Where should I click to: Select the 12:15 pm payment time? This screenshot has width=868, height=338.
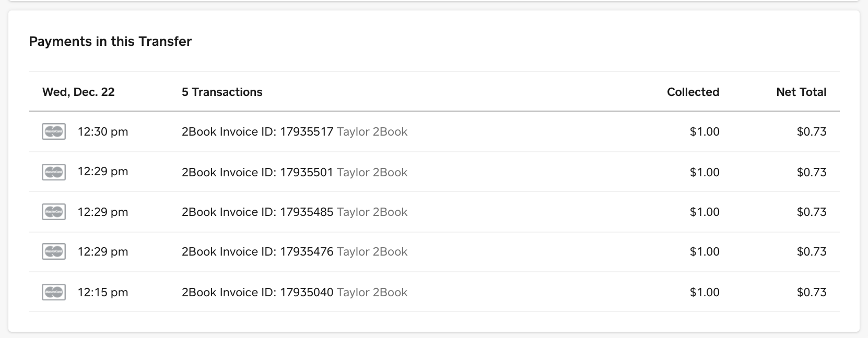[103, 292]
